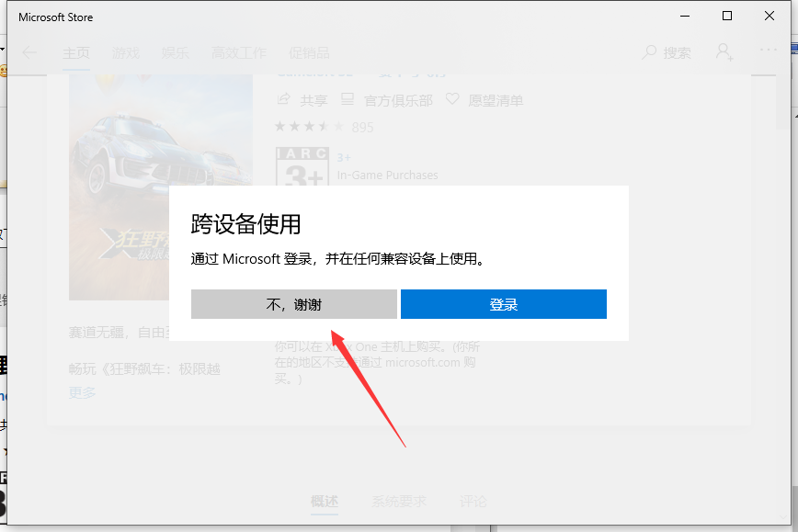Open the 评论 reviews tab
The height and width of the screenshot is (532, 798).
pyautogui.click(x=473, y=502)
